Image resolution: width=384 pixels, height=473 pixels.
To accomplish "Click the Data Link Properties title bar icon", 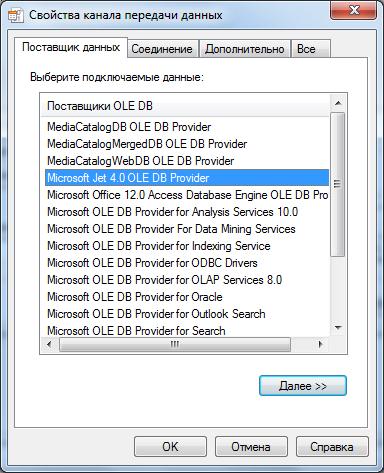I will (x=16, y=15).
